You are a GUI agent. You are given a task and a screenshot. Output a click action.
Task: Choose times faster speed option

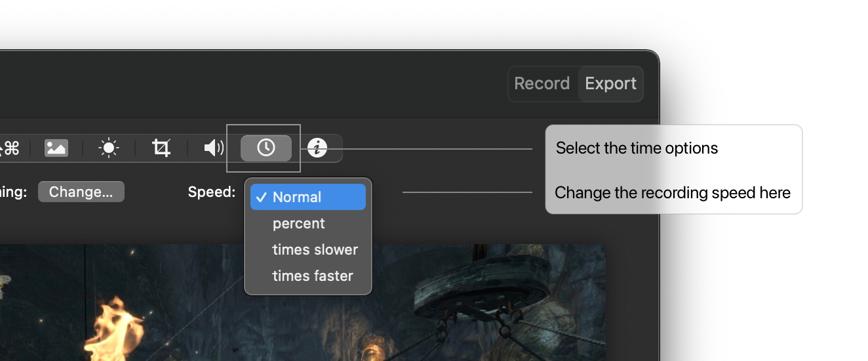[308, 276]
